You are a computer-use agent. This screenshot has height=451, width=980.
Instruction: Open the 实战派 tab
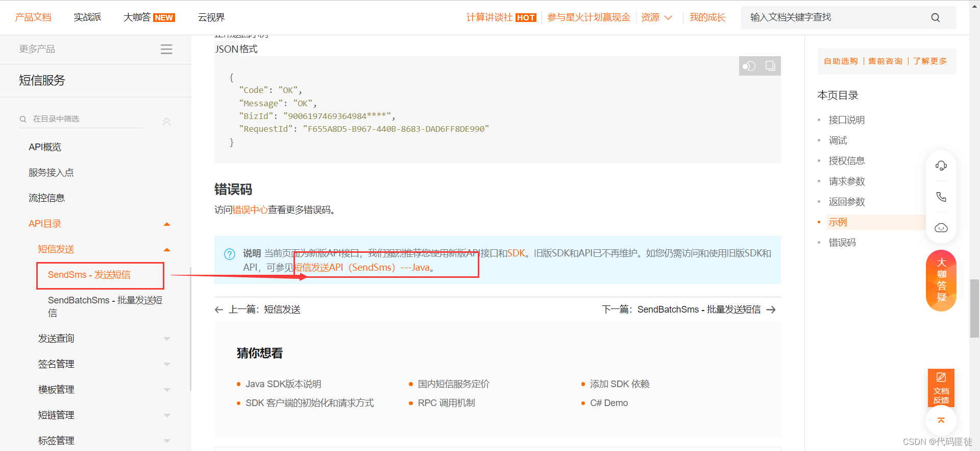tap(87, 17)
